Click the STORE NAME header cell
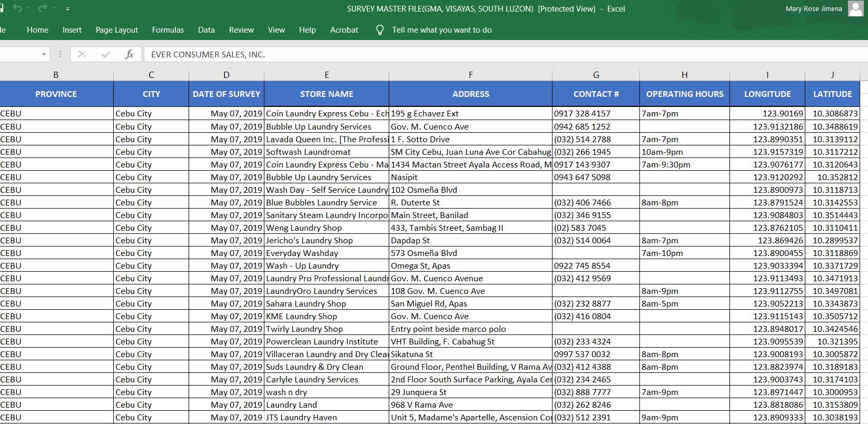The width and height of the screenshot is (868, 424). click(327, 94)
